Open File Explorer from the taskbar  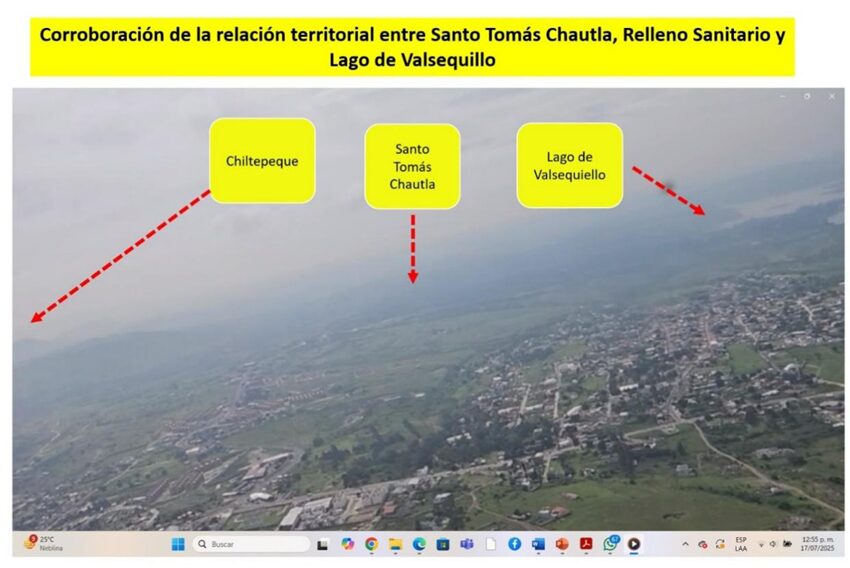coord(395,544)
